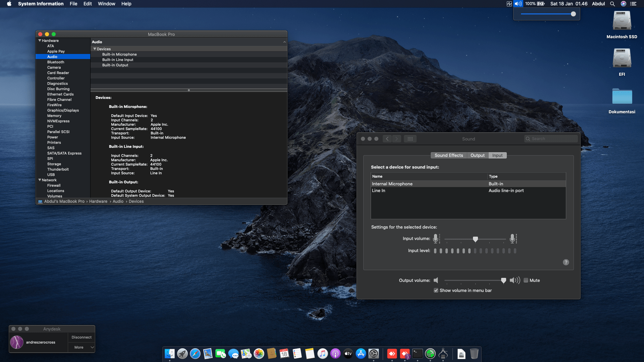Click Disconnect in the Anydesk window

(82, 337)
